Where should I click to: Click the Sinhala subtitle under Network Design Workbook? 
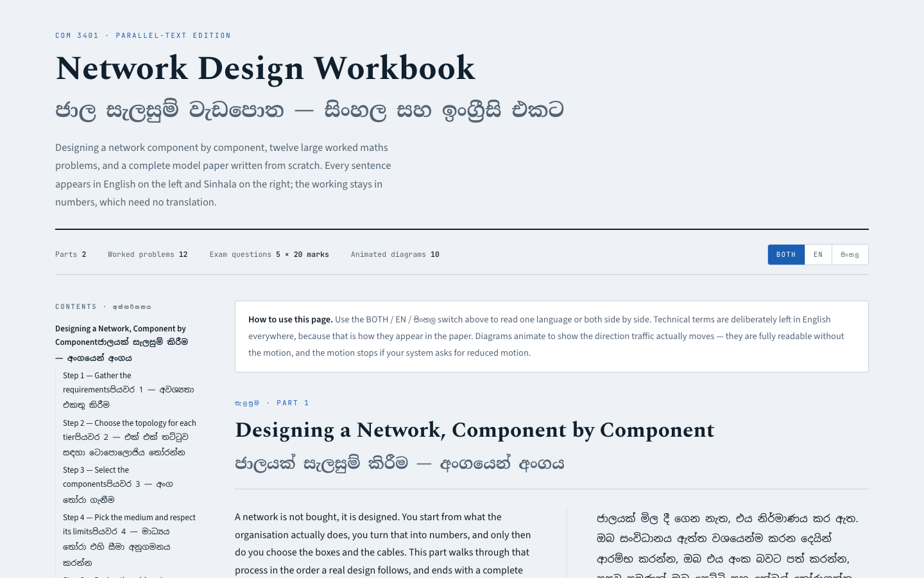click(309, 110)
